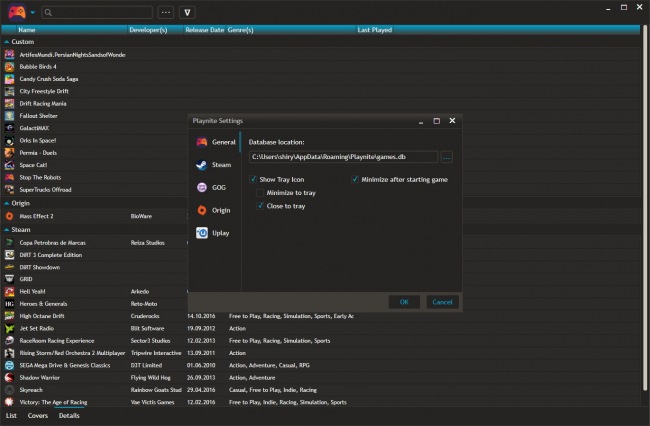Sort by Last Played column header
Viewport: 650px width, 426px height.
(x=375, y=30)
